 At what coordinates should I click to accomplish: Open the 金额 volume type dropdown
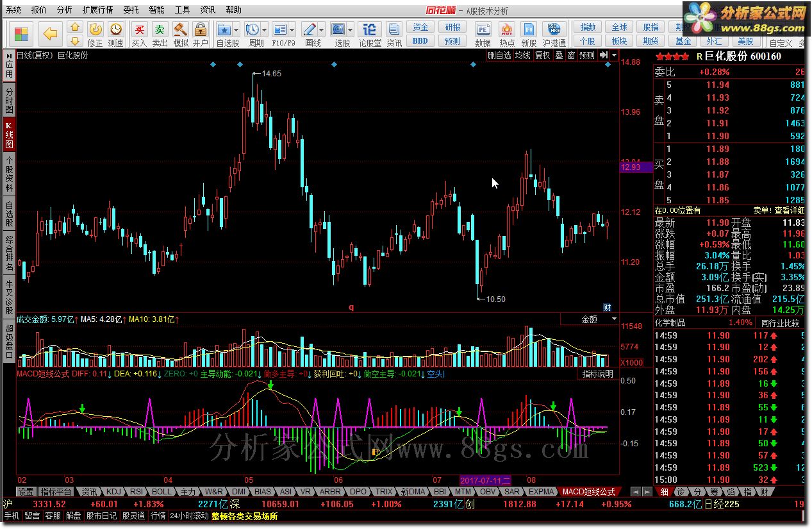point(590,319)
